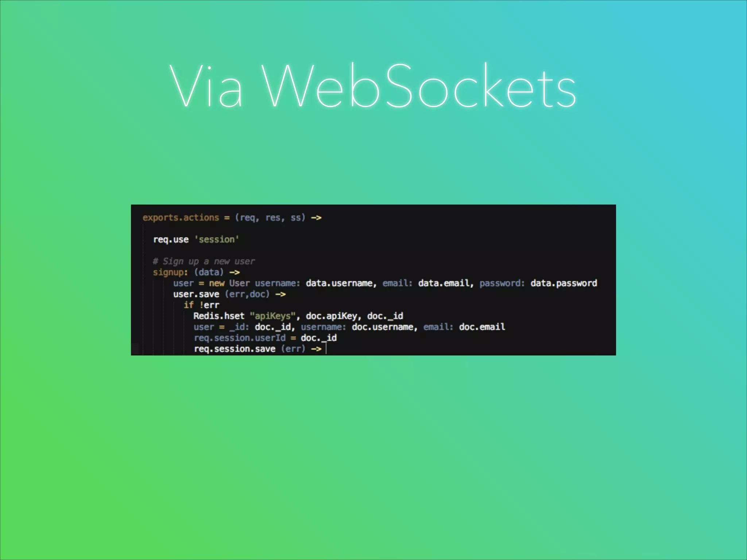Screen dimensions: 747x560
Task: Click the 'req.session.userId = doc._id' line
Action: pos(265,338)
